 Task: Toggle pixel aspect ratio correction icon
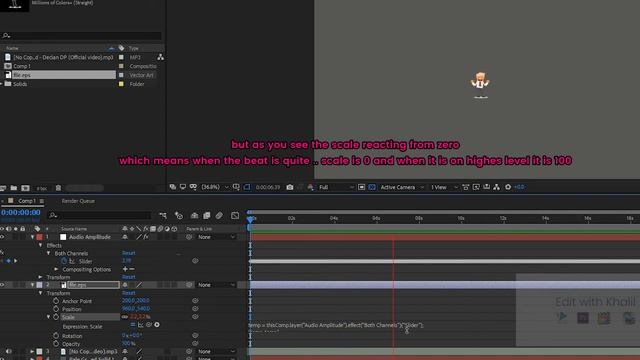coord(465,187)
